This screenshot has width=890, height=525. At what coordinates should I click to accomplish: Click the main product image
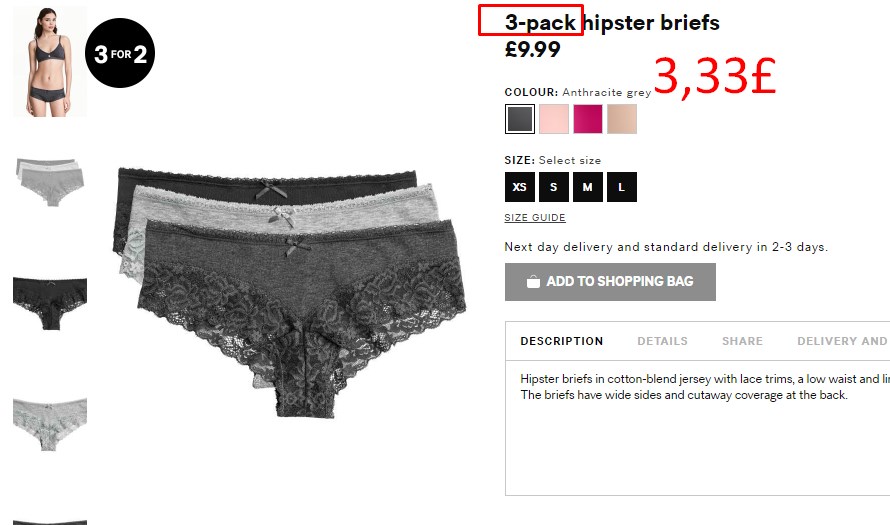tap(289, 292)
